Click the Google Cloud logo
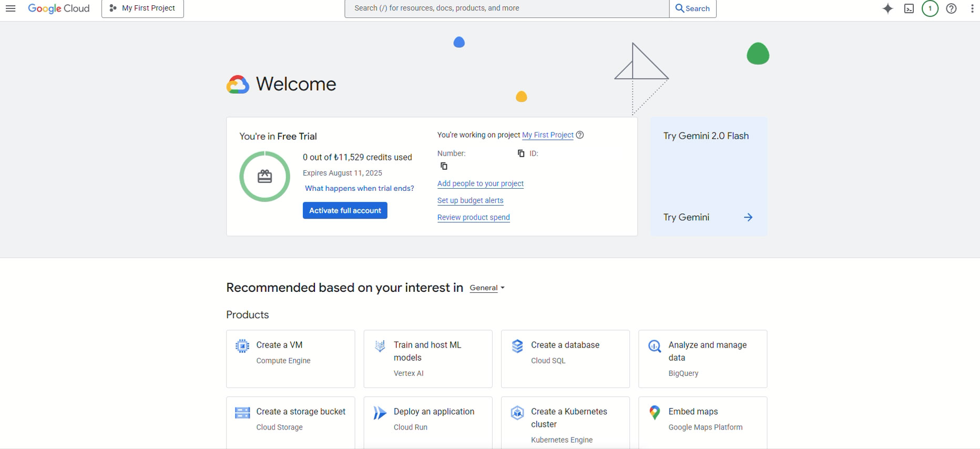 59,8
